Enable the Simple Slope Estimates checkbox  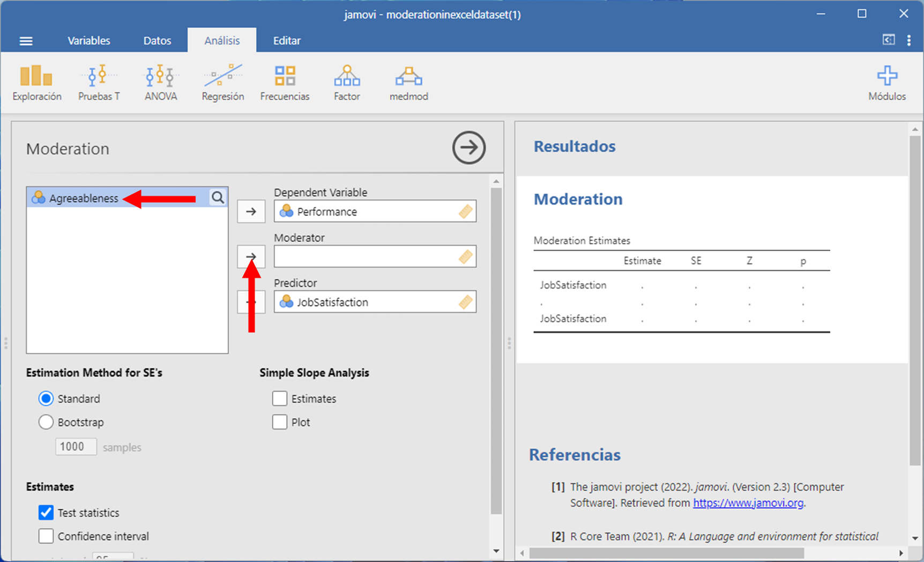click(280, 399)
